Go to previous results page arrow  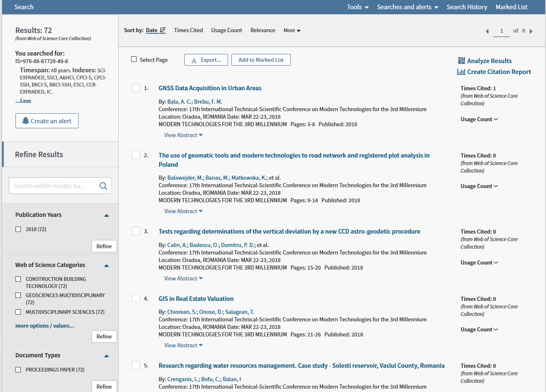tap(487, 31)
